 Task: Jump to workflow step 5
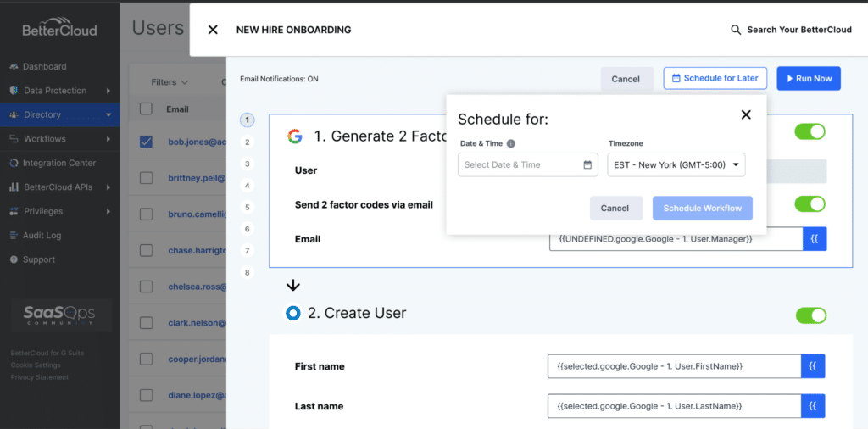coord(247,208)
